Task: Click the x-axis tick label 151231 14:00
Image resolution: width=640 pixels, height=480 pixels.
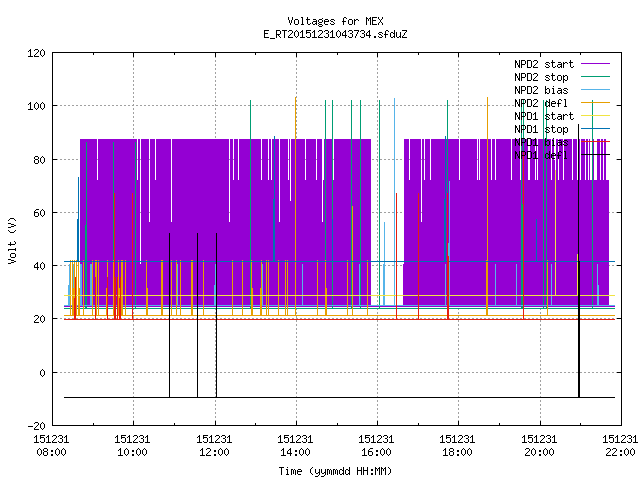Action: click(295, 446)
